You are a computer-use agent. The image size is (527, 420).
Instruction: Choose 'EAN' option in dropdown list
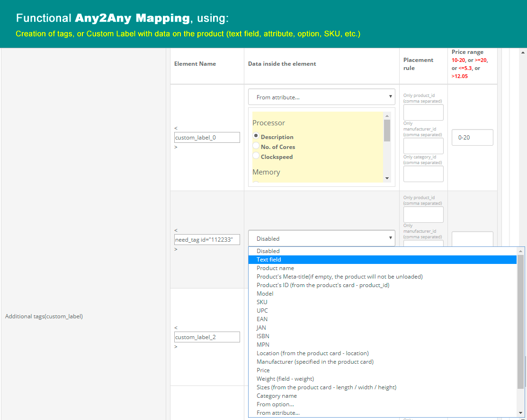click(383, 319)
